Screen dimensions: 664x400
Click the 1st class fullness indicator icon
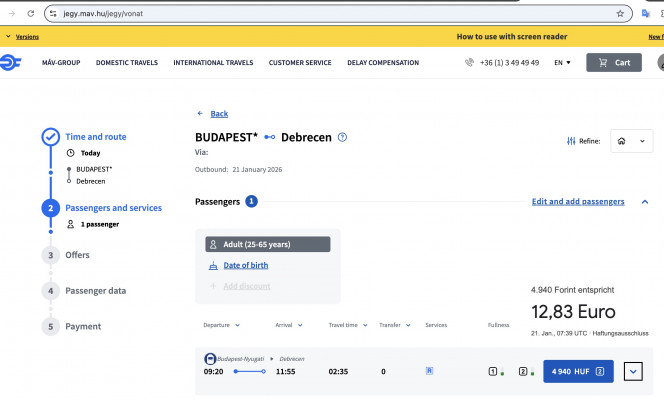(493, 371)
